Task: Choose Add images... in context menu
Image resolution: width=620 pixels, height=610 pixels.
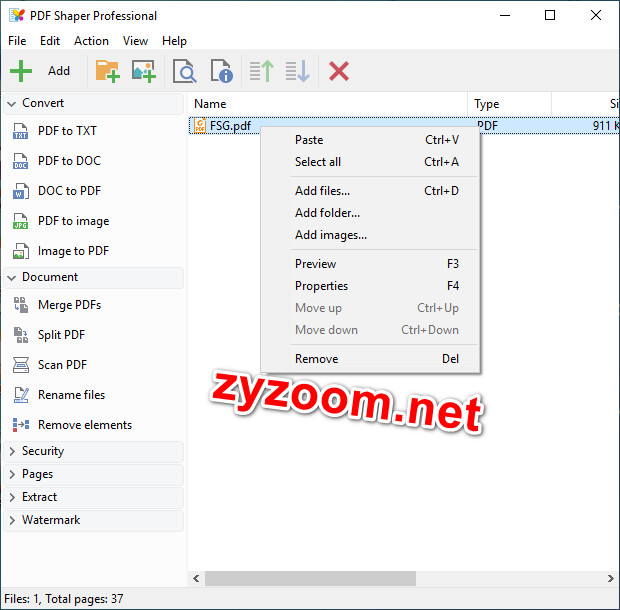Action: click(x=370, y=235)
